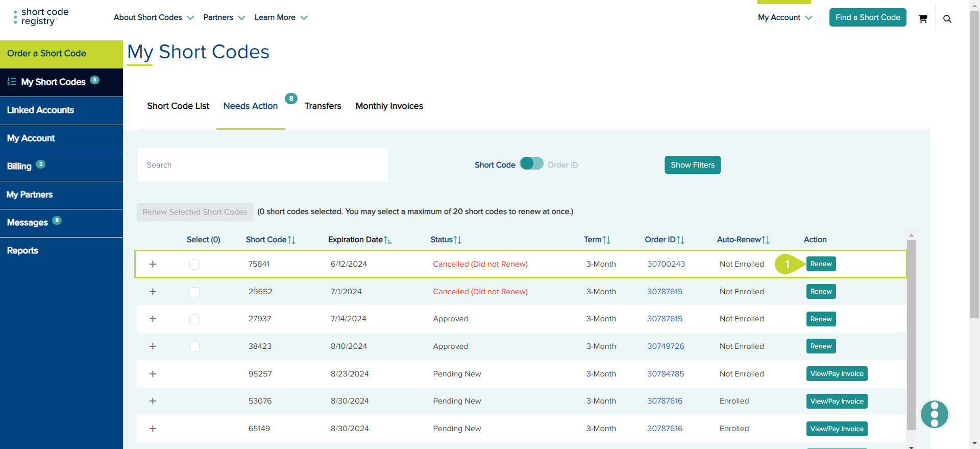Sort by Auto-Renew column arrows
Screen dimensions: 980x449
tap(766, 240)
